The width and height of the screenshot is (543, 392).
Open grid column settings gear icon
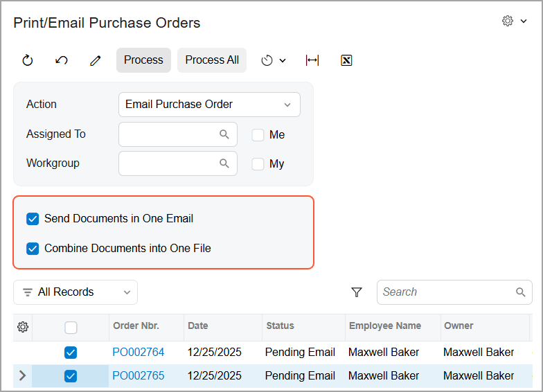[x=23, y=327]
